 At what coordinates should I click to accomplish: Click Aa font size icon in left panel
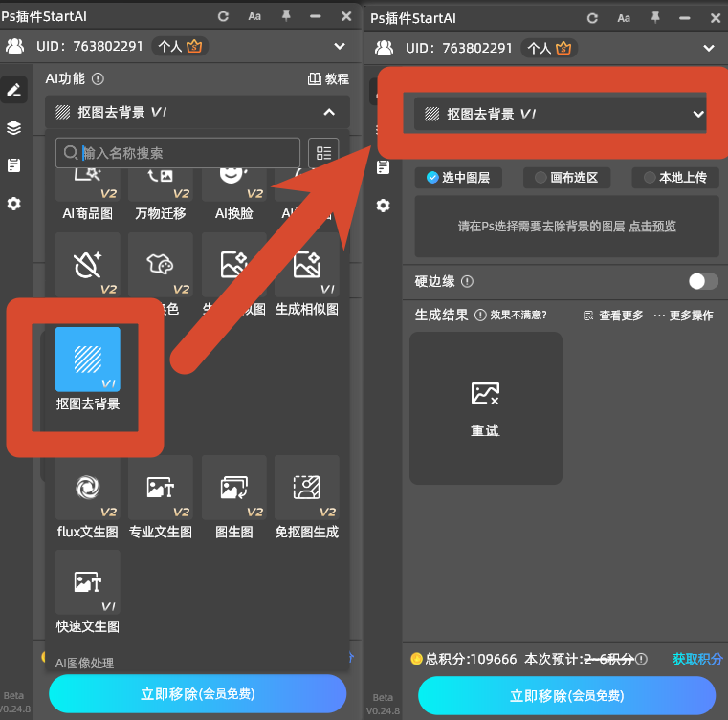point(254,16)
